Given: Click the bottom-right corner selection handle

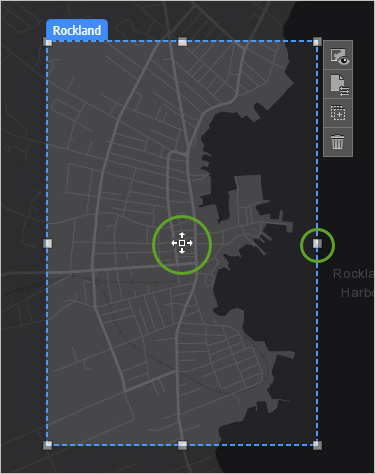Looking at the screenshot, I should pos(317,445).
